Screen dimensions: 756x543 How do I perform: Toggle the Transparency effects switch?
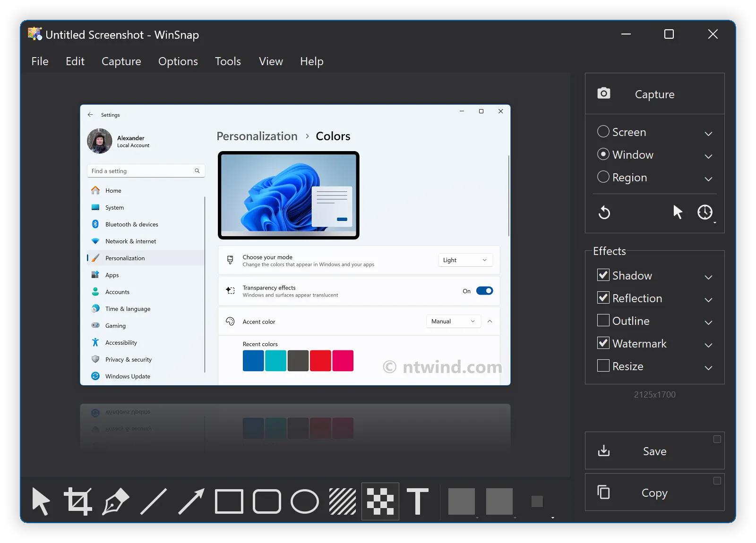click(484, 291)
